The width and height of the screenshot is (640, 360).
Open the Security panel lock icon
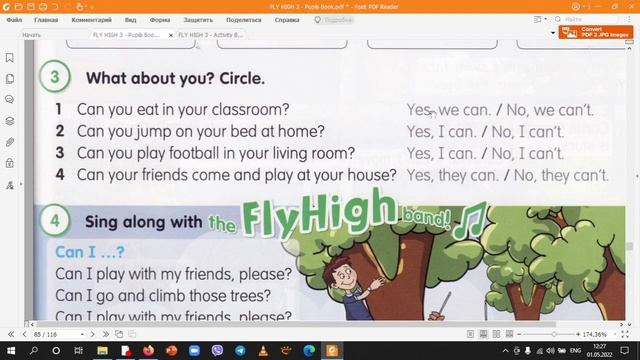click(10, 163)
